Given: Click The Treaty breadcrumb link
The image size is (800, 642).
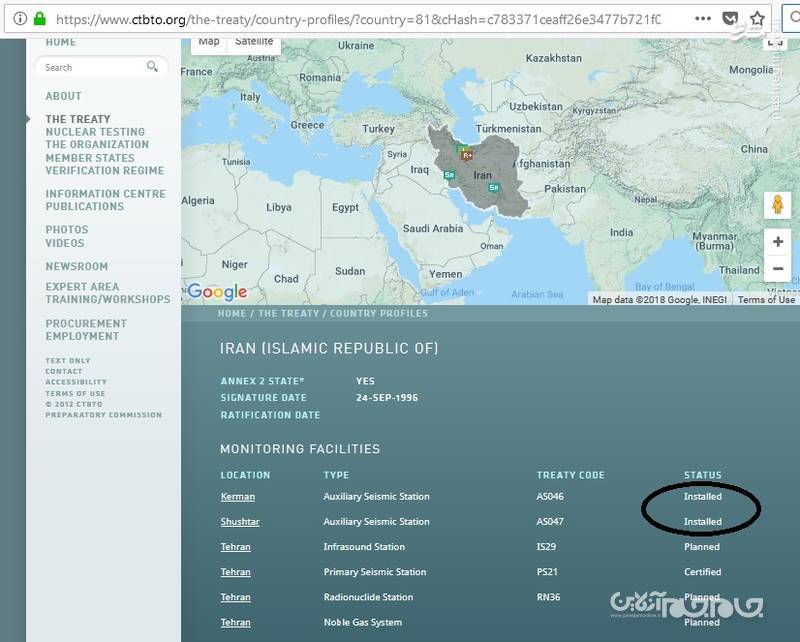Looking at the screenshot, I should [287, 314].
